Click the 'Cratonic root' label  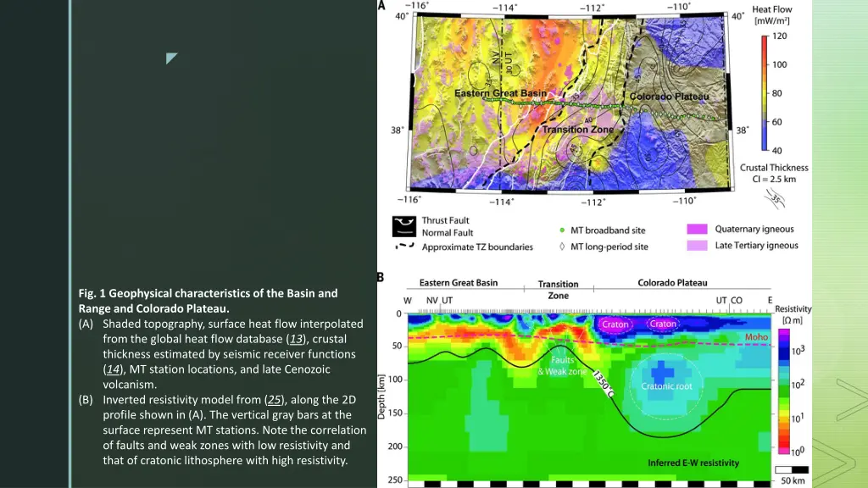pos(666,386)
